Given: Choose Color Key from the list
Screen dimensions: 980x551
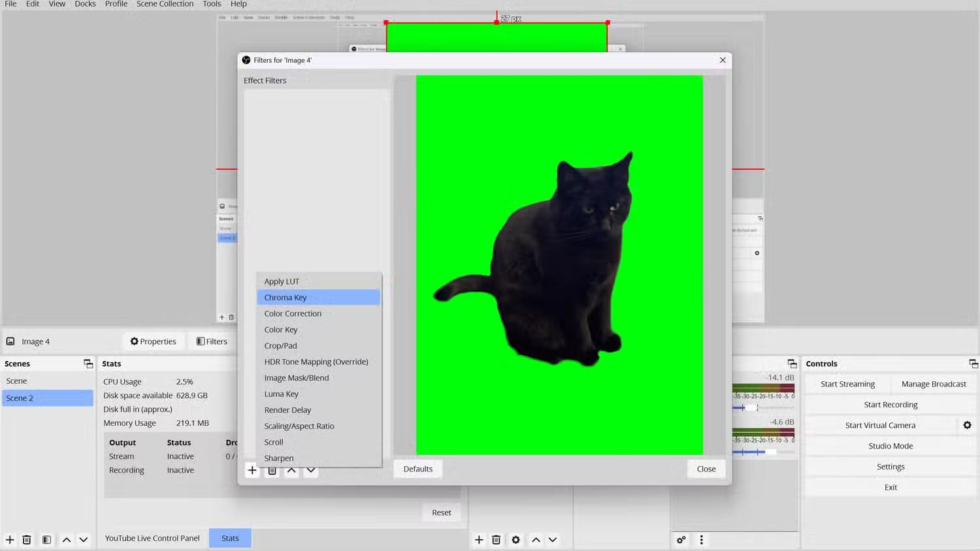Looking at the screenshot, I should pos(318,330).
